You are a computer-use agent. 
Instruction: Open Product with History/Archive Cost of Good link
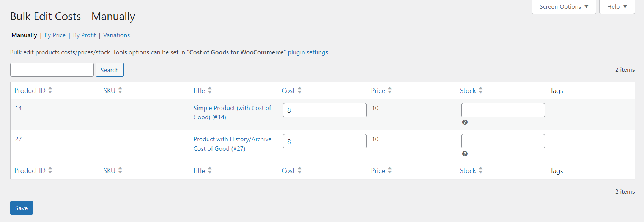232,144
